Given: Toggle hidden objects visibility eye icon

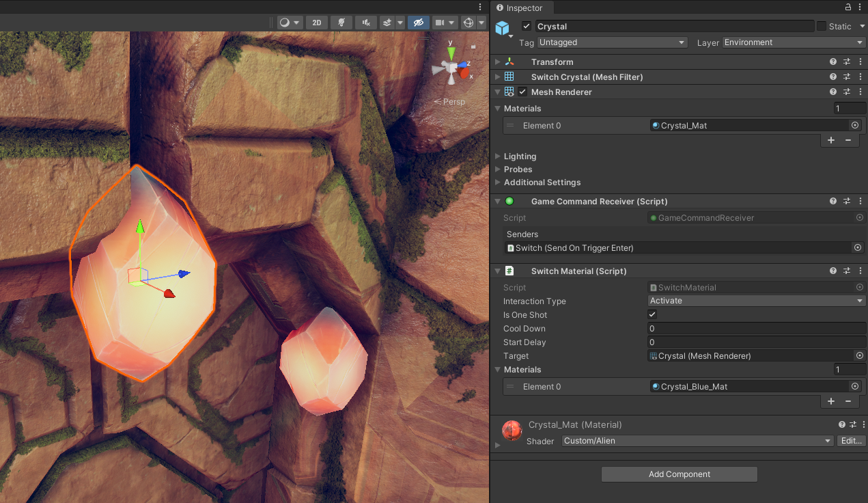Looking at the screenshot, I should click(x=419, y=23).
